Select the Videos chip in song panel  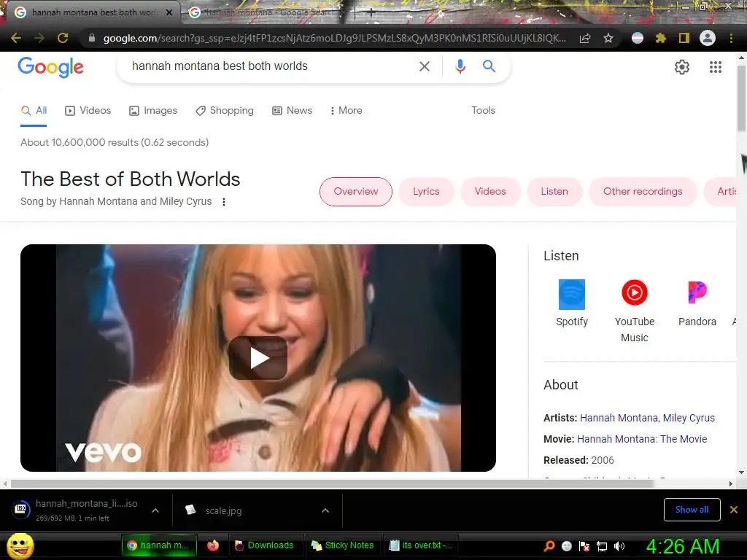[x=489, y=192]
